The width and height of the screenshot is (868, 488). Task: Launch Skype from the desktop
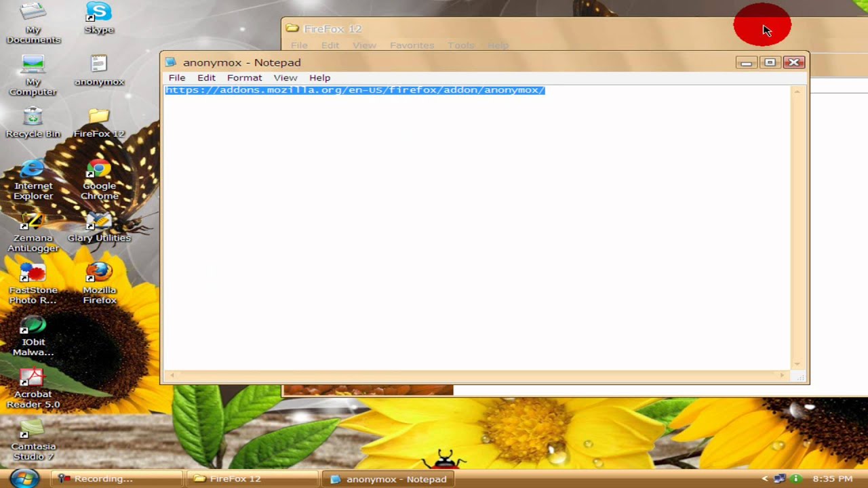(x=99, y=18)
